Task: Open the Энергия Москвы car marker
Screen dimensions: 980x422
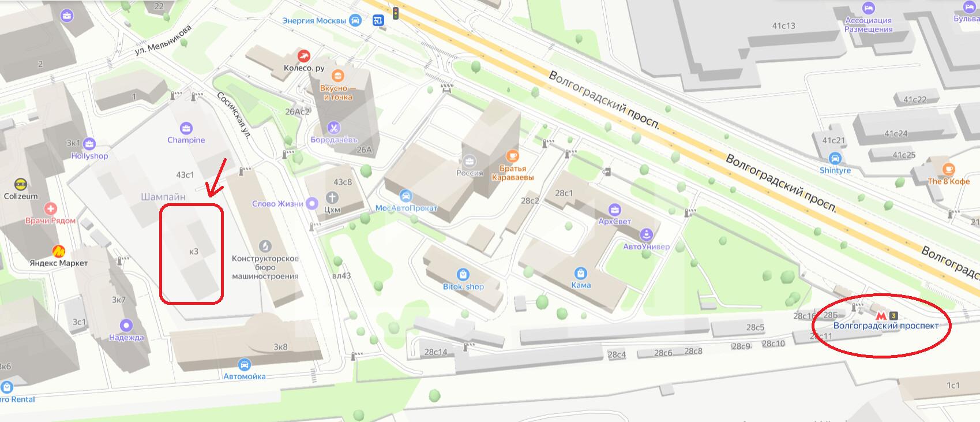Action: (x=356, y=20)
